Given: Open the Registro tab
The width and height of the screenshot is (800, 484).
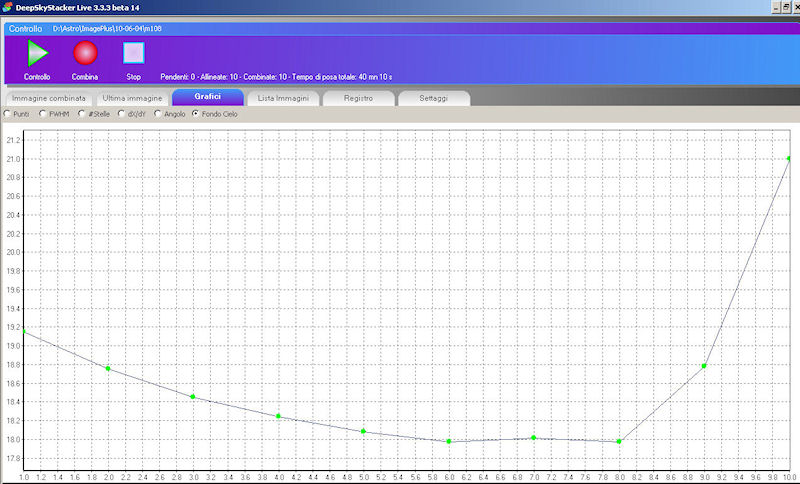Looking at the screenshot, I should [358, 98].
